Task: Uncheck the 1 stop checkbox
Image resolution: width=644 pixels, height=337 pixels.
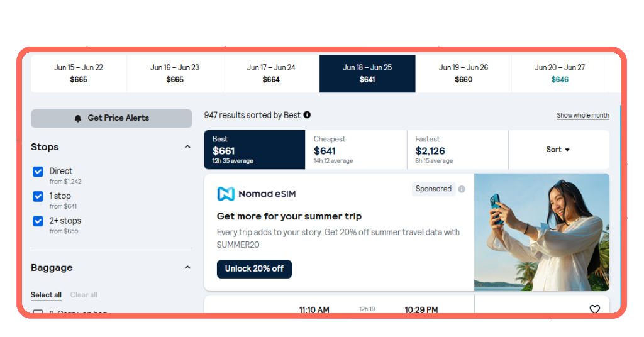Action: point(38,196)
